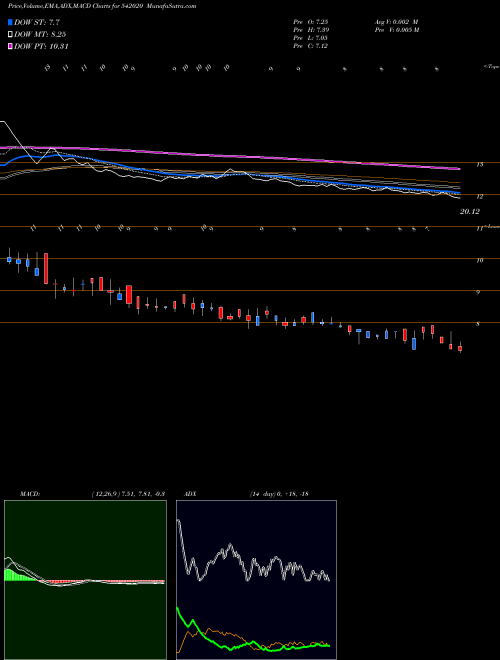Viewport: 500px width, 660px height.
Task: Click the 'Avg V: 0.002 M' volume text
Action: point(396,21)
